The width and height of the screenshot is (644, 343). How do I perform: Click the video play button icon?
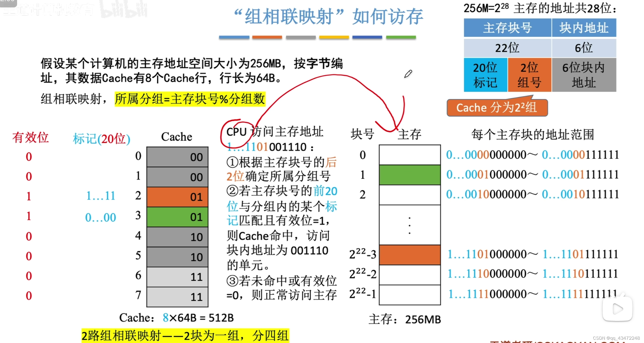[618, 309]
